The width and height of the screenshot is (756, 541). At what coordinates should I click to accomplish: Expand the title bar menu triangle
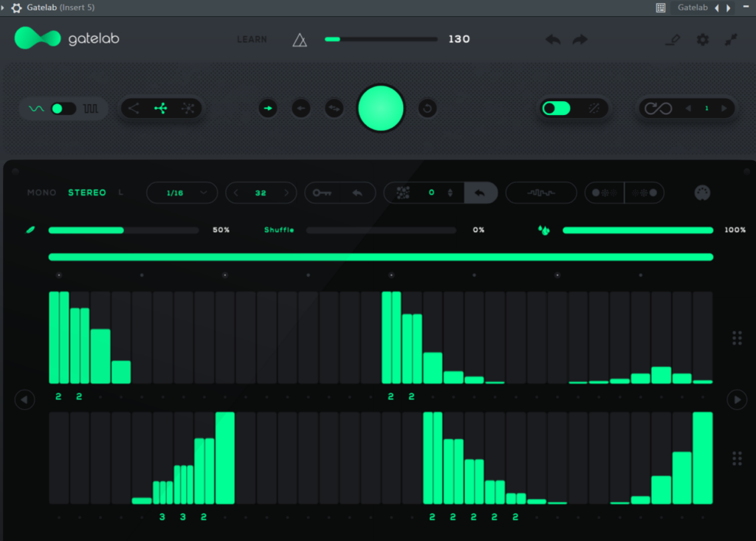pos(3,7)
